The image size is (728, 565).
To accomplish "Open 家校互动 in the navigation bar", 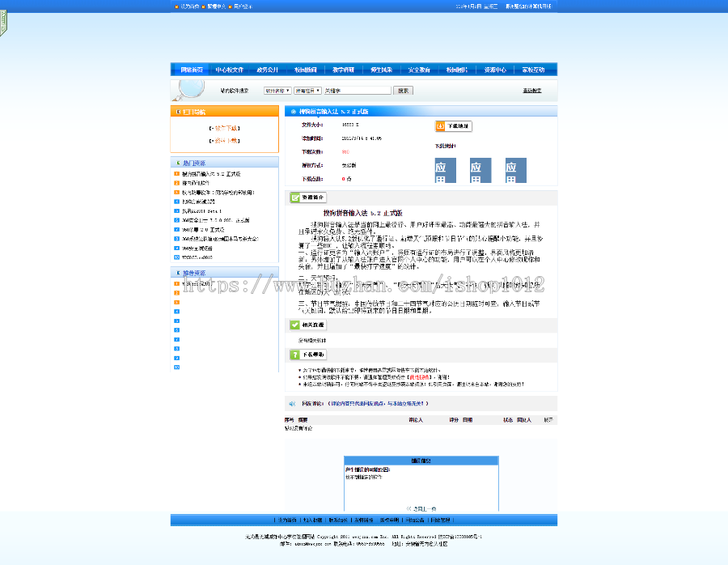I will (533, 70).
